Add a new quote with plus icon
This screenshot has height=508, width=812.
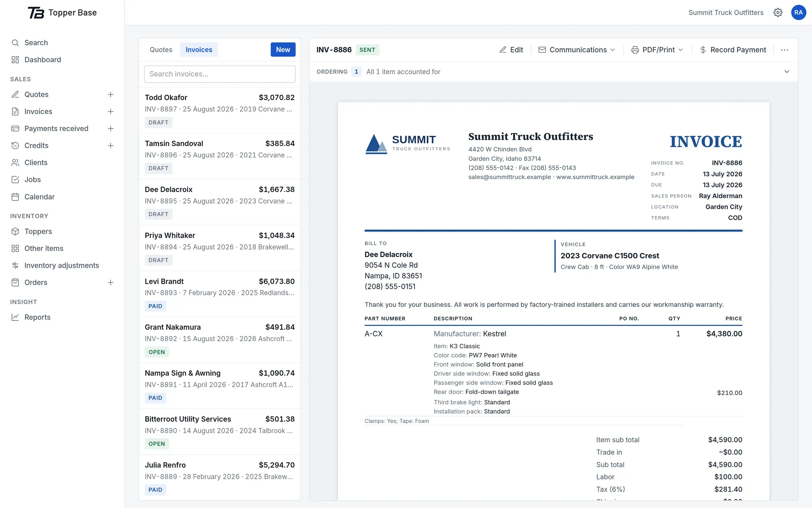(x=111, y=94)
